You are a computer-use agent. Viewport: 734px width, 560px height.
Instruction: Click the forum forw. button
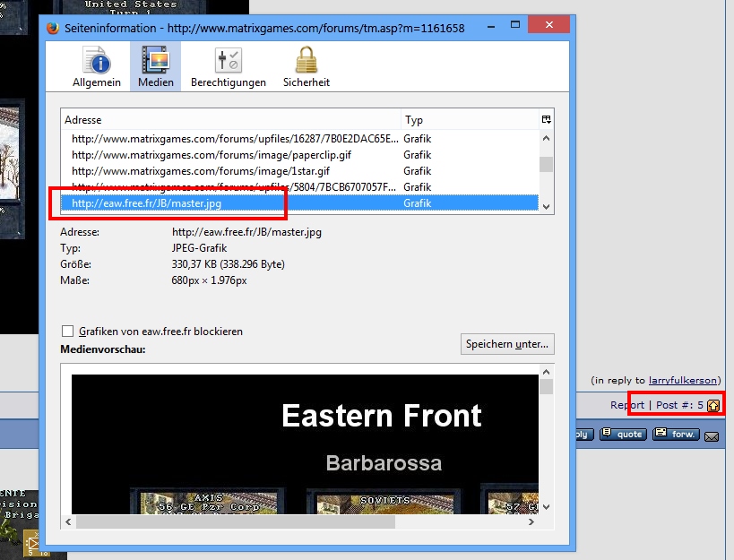(676, 435)
